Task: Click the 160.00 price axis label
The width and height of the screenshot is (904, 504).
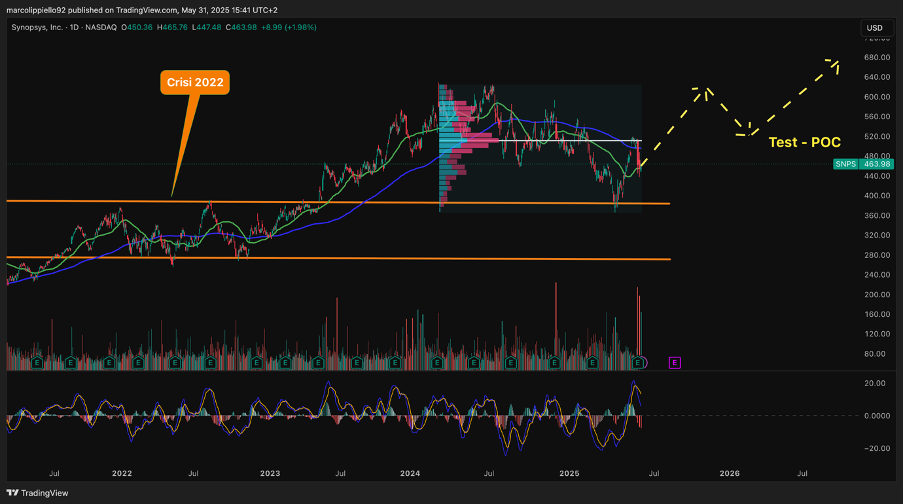Action: [877, 314]
